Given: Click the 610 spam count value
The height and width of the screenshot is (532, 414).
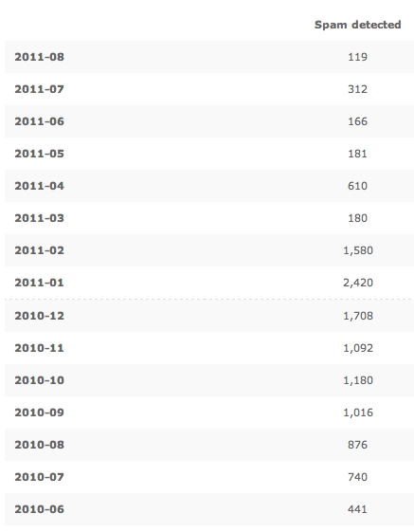Looking at the screenshot, I should tap(358, 186).
